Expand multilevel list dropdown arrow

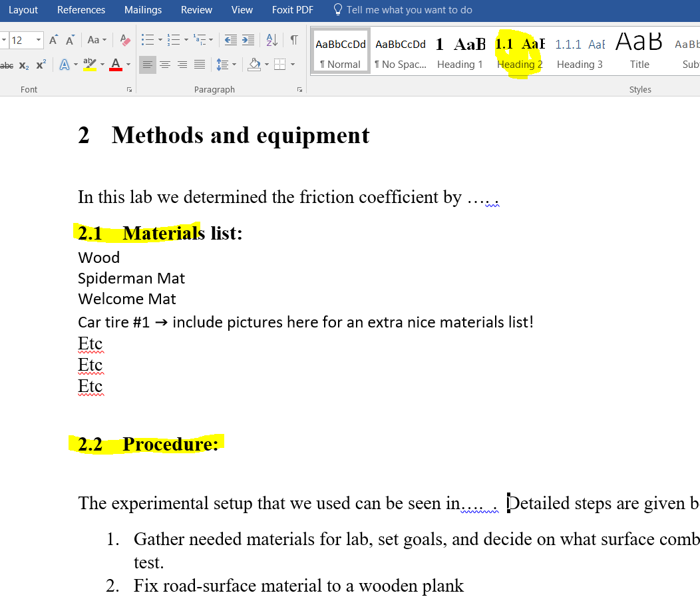click(x=211, y=40)
